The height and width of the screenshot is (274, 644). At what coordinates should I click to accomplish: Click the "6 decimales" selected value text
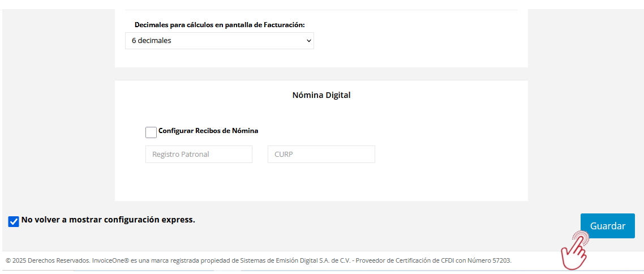pyautogui.click(x=151, y=41)
